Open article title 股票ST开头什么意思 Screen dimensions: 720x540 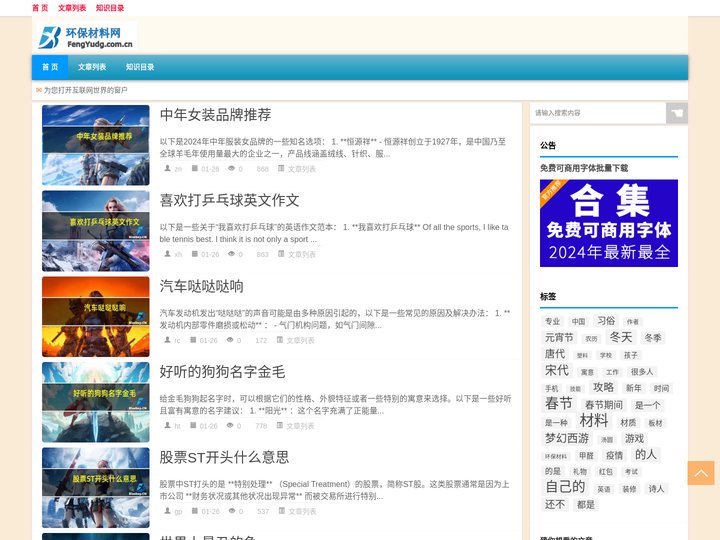tap(224, 457)
